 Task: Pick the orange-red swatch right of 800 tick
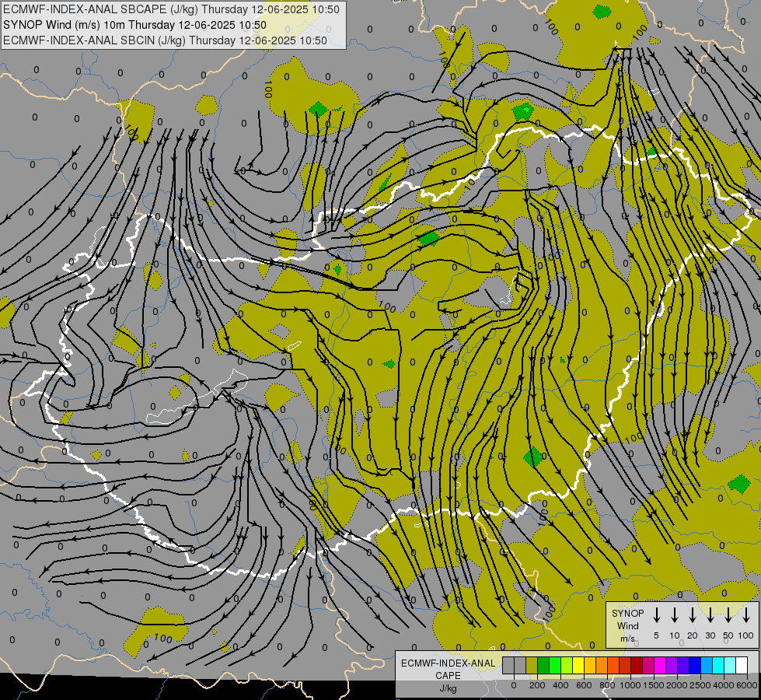613,665
